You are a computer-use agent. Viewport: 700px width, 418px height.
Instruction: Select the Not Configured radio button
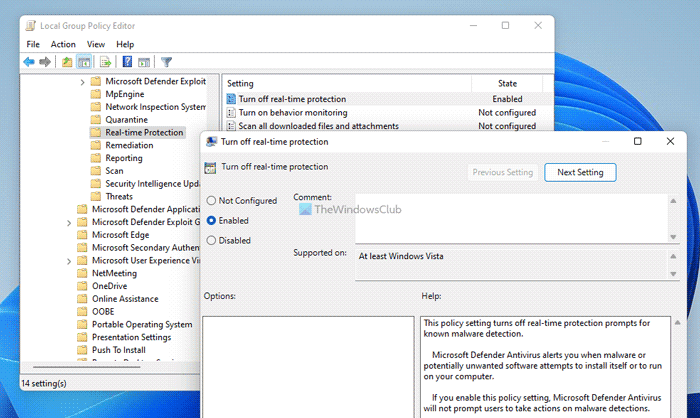[x=211, y=201]
